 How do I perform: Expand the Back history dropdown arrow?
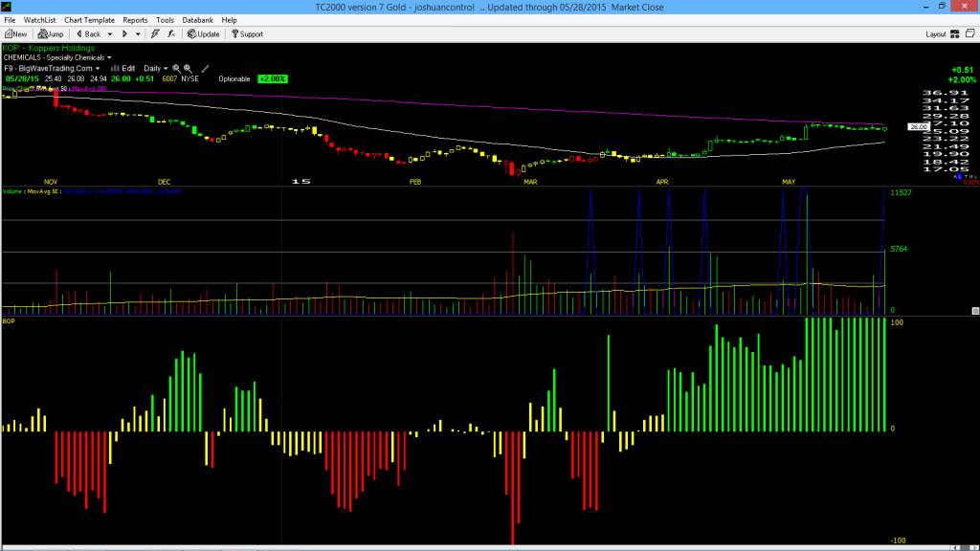(x=110, y=34)
